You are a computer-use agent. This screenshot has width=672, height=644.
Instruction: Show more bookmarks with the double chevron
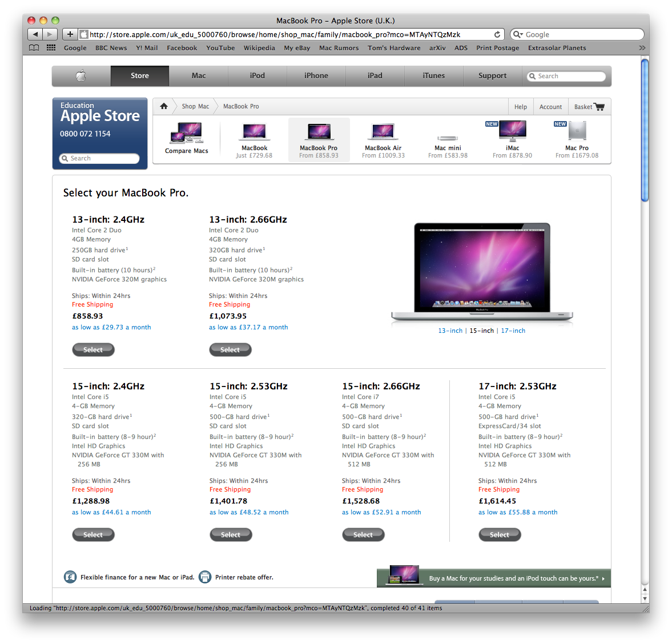(x=642, y=48)
